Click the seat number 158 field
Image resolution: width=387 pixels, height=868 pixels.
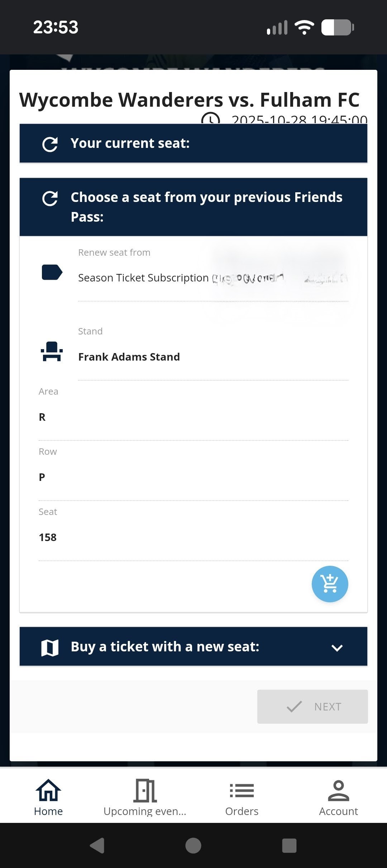coord(48,537)
